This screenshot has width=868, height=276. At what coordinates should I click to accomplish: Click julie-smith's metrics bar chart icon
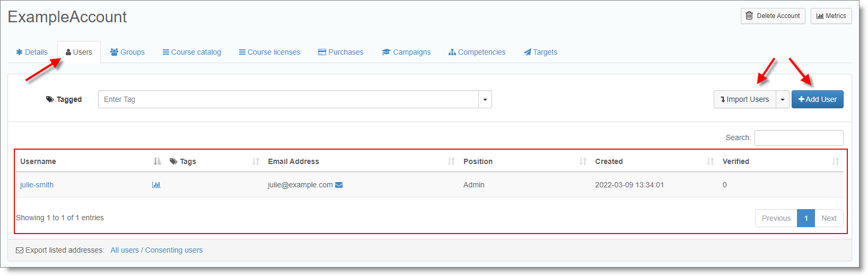156,185
